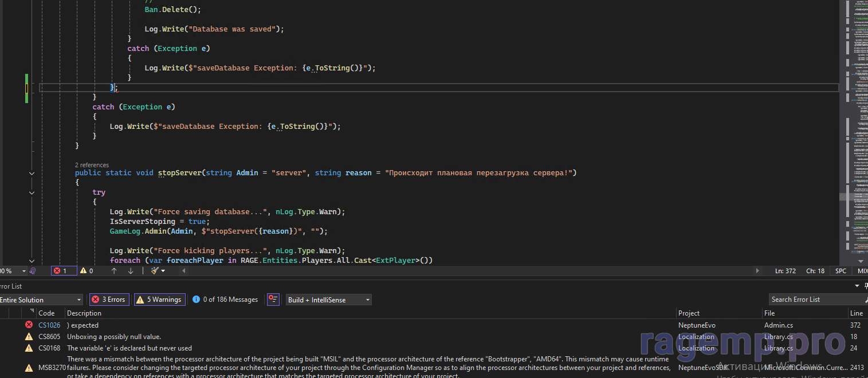Click the search magnifier in Error List

[x=865, y=300]
